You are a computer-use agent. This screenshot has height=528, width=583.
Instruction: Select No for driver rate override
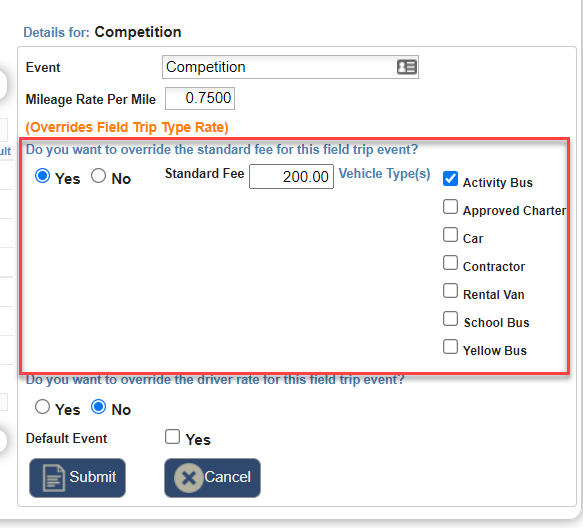(99, 406)
